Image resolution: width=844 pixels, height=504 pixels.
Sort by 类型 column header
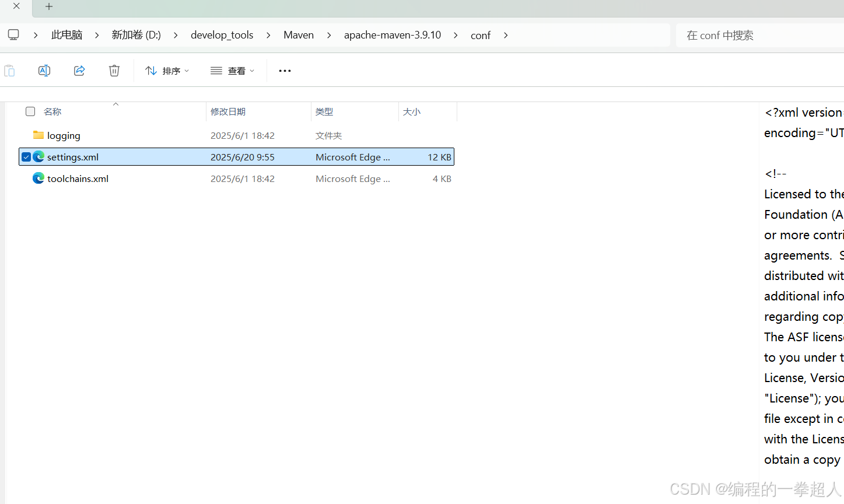[x=324, y=111]
